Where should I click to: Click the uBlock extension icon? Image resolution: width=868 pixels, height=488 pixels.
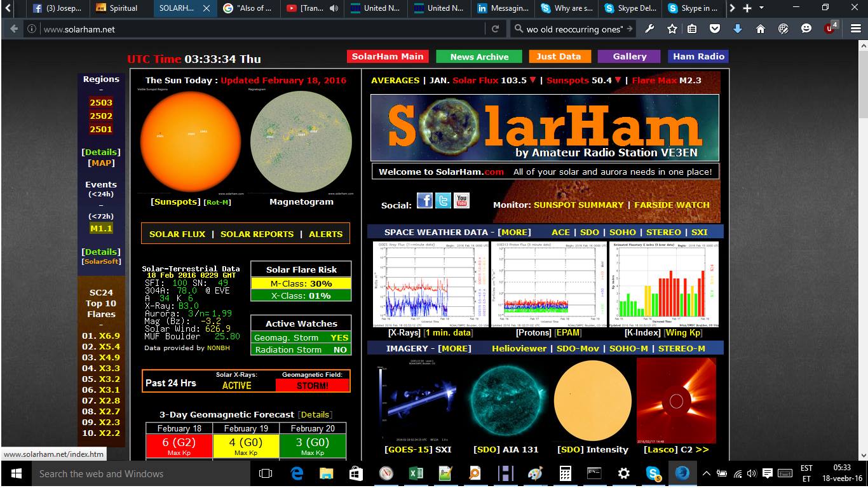[x=830, y=29]
